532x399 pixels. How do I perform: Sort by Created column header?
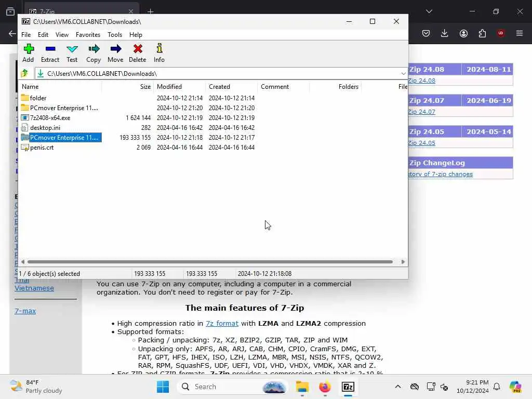click(x=231, y=87)
